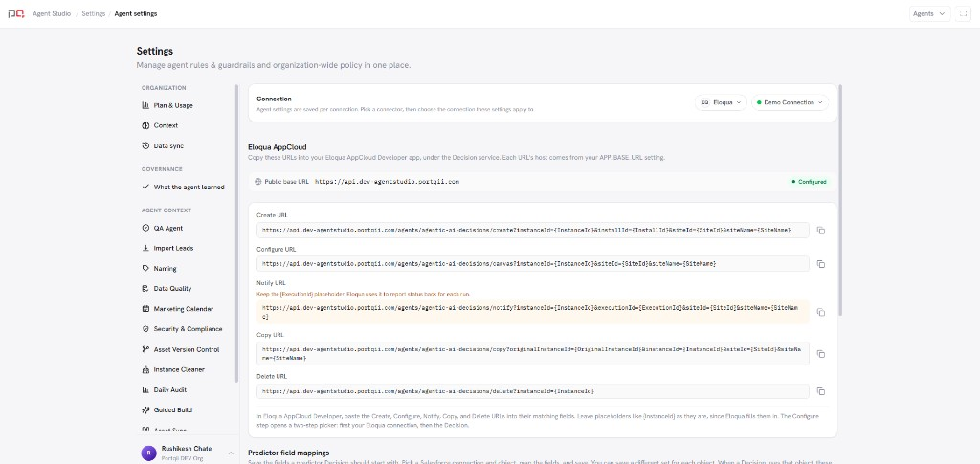
Task: Click the public base URL text
Action: (x=387, y=182)
